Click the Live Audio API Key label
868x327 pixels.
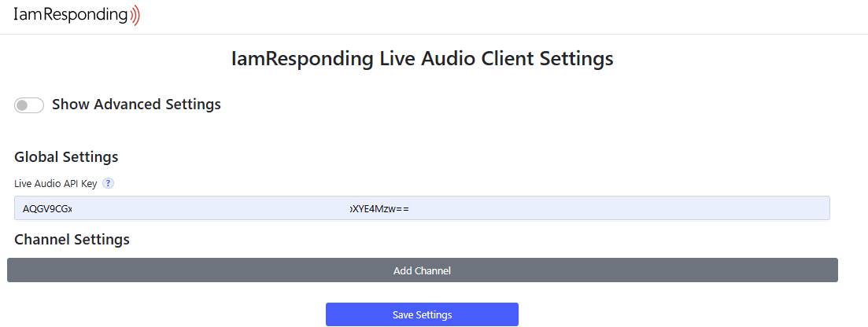(x=55, y=184)
